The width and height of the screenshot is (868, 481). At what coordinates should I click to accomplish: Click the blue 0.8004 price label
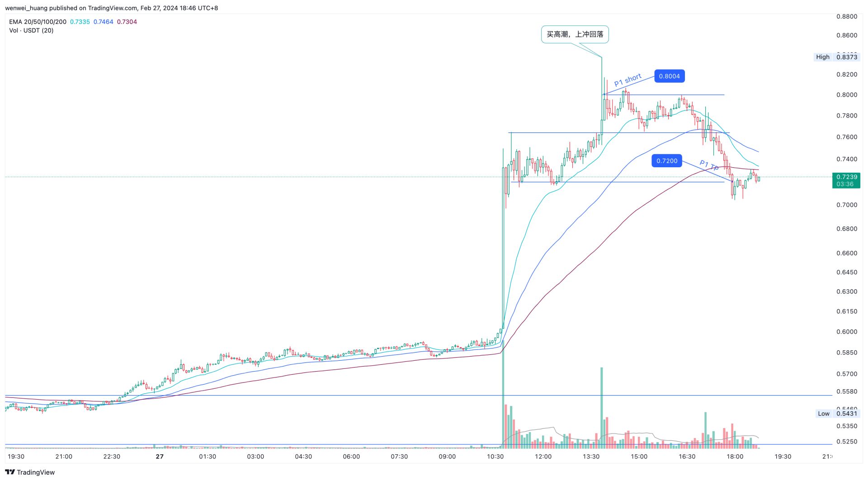point(670,76)
